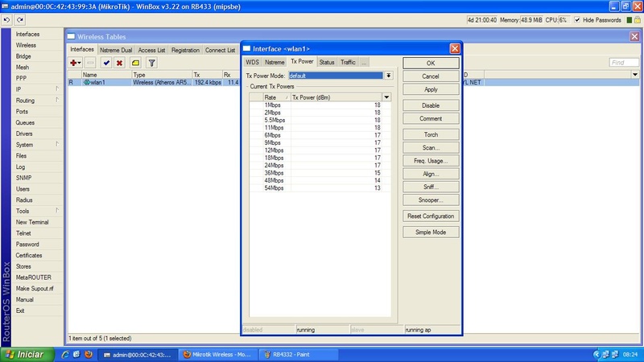
Task: Click the Tx Power Mode value field
Action: (336, 76)
